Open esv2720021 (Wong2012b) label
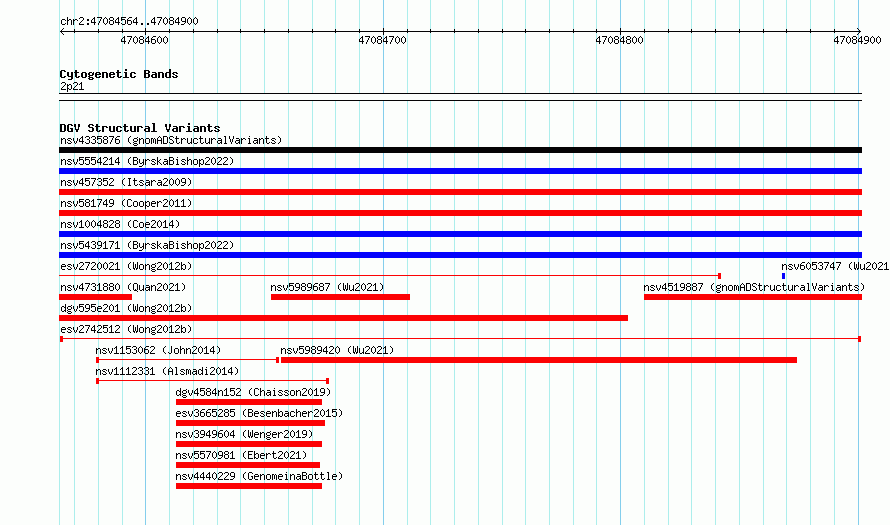This screenshot has height=525, width=890. pos(126,266)
